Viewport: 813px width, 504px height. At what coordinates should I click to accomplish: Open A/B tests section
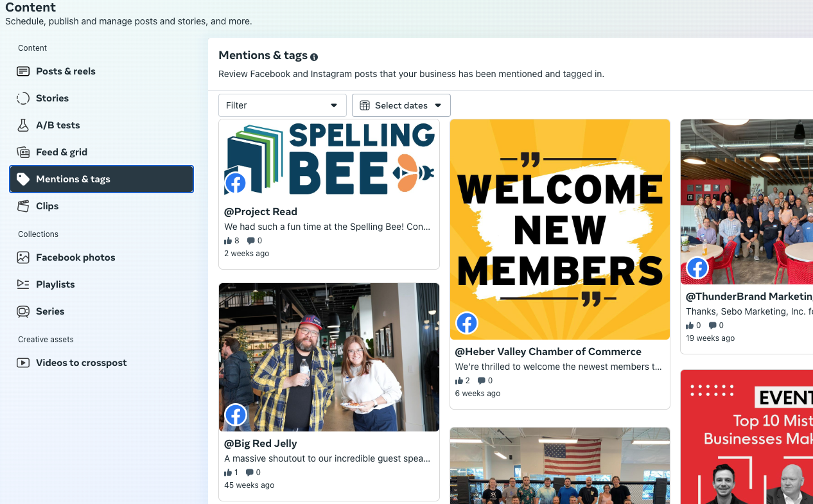[x=101, y=125]
